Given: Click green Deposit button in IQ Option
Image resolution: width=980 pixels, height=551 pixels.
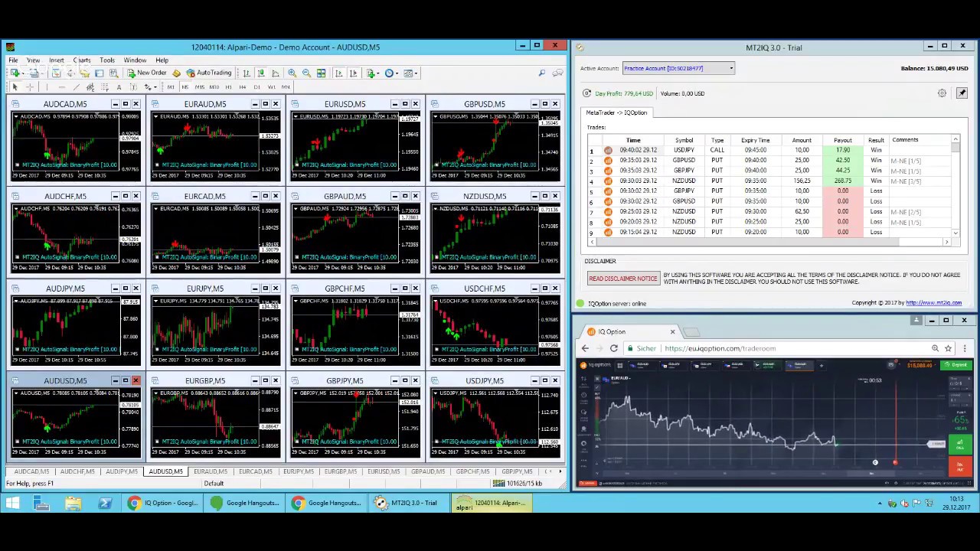Looking at the screenshot, I should [957, 366].
